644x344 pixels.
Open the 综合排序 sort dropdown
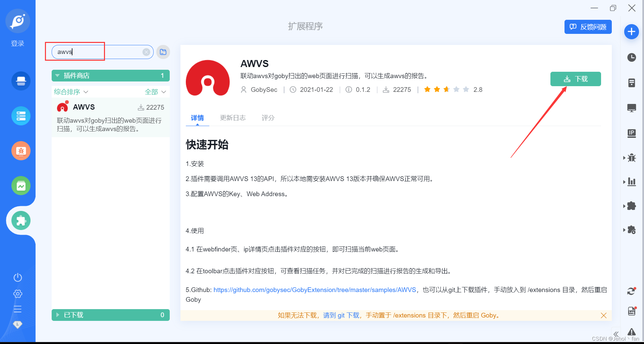[71, 92]
